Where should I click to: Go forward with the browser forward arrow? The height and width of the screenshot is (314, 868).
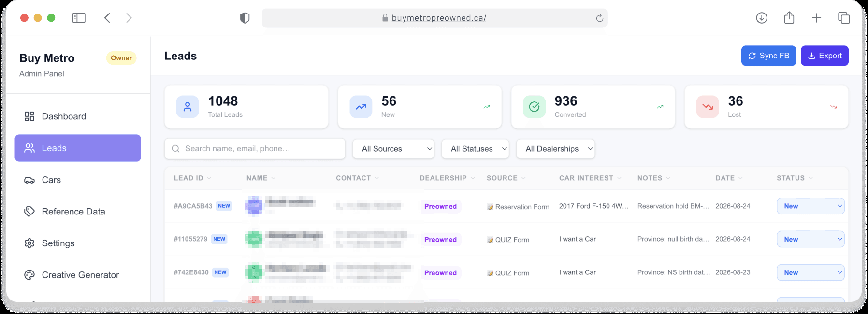pos(129,18)
